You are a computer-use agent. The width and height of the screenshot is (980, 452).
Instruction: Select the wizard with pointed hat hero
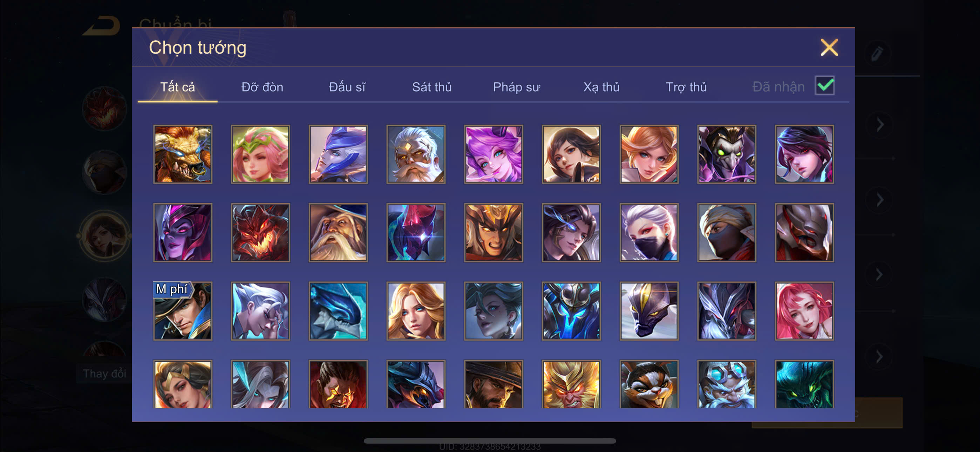coord(338,232)
